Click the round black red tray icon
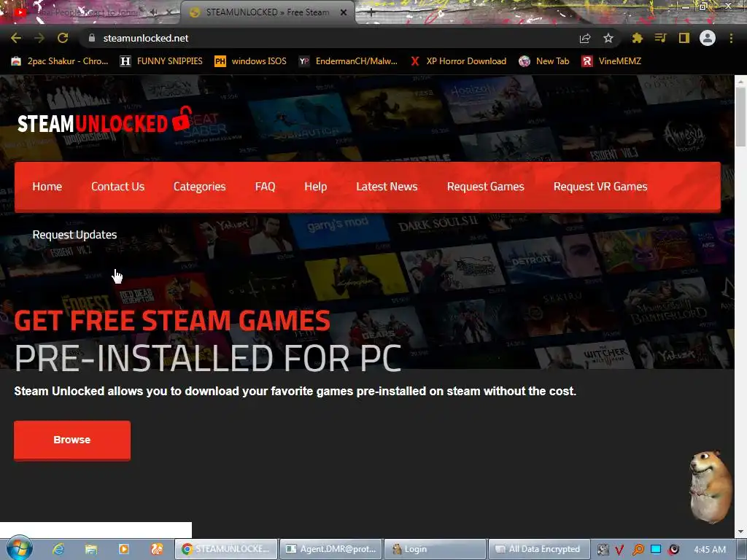This screenshot has height=560, width=747. pyautogui.click(x=673, y=550)
